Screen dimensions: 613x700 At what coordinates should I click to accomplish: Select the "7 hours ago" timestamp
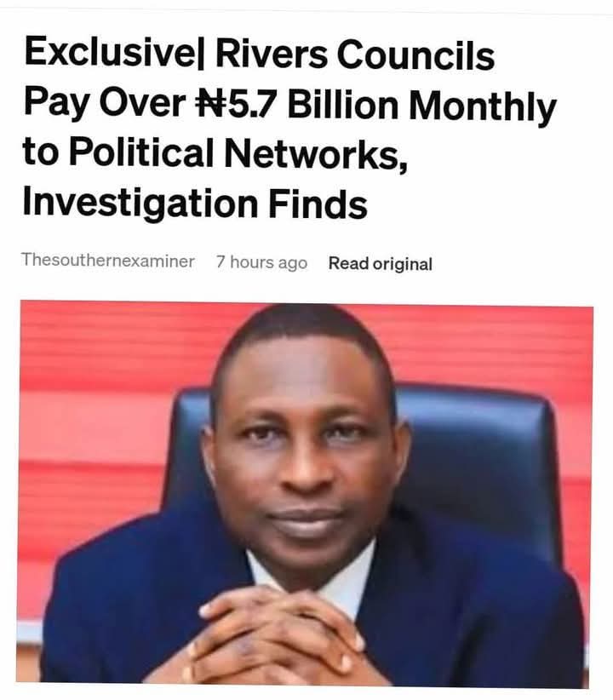point(261,262)
